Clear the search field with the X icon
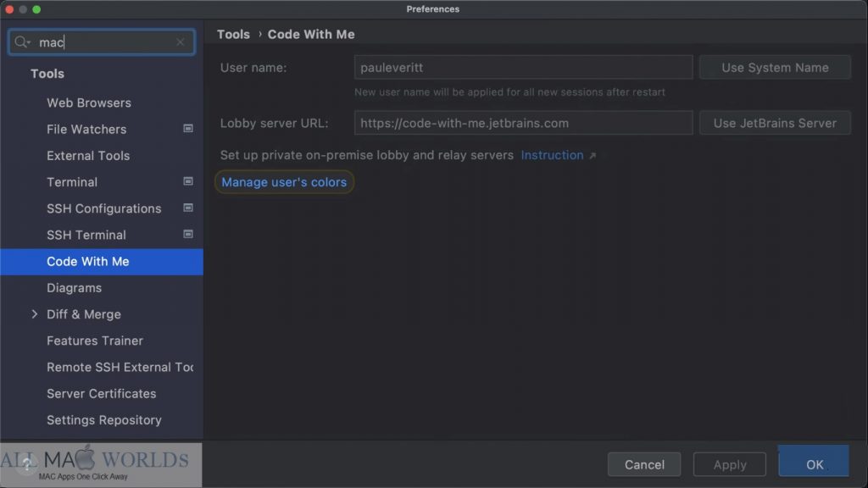The width and height of the screenshot is (868, 488). [x=181, y=42]
